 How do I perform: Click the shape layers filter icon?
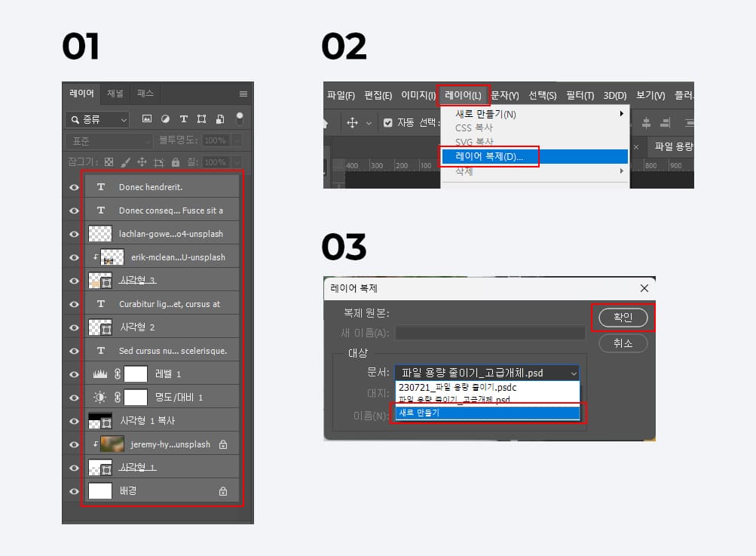point(201,119)
